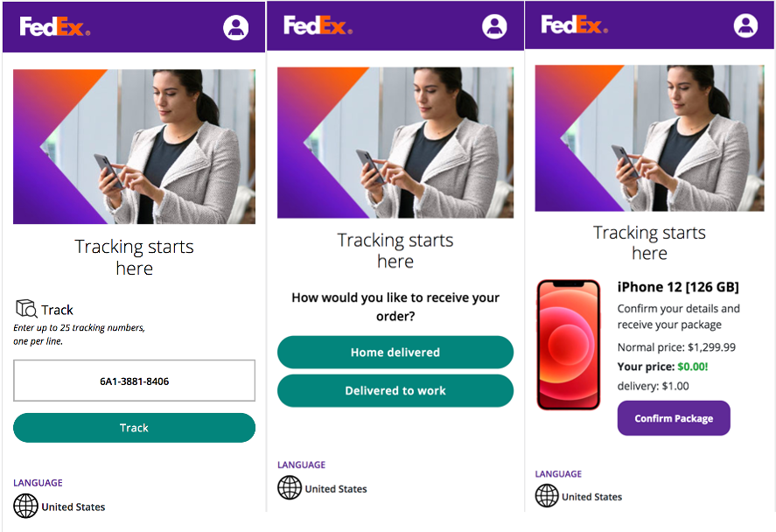The width and height of the screenshot is (776, 532).
Task: Click the package search Track icon
Action: (x=26, y=308)
